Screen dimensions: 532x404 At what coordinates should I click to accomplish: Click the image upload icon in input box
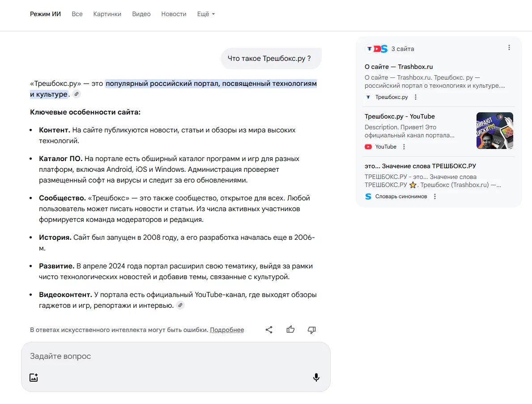tap(34, 377)
